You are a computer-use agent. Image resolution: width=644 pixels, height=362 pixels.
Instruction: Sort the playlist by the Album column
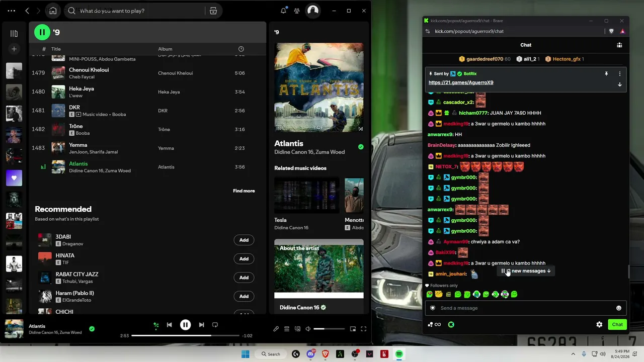click(x=165, y=49)
